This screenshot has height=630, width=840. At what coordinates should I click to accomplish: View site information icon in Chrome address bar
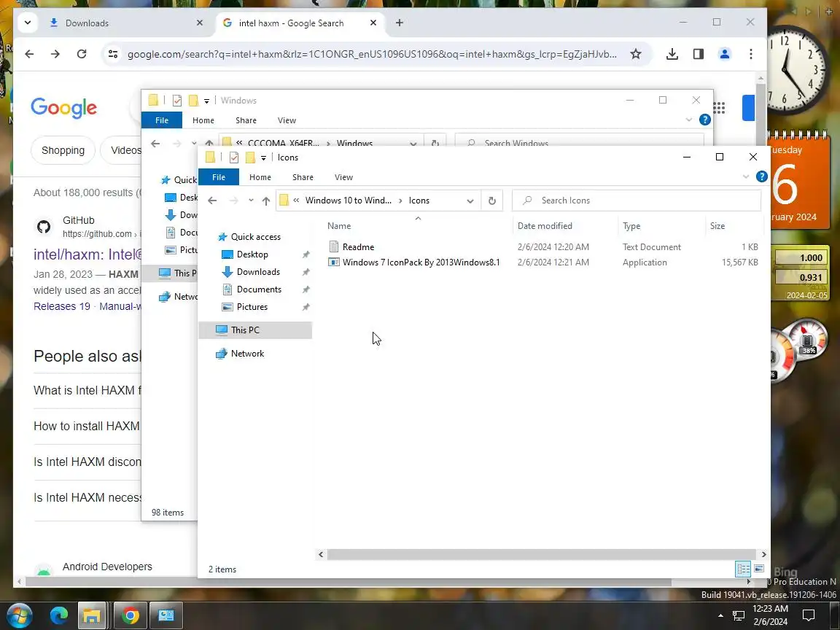[113, 53]
